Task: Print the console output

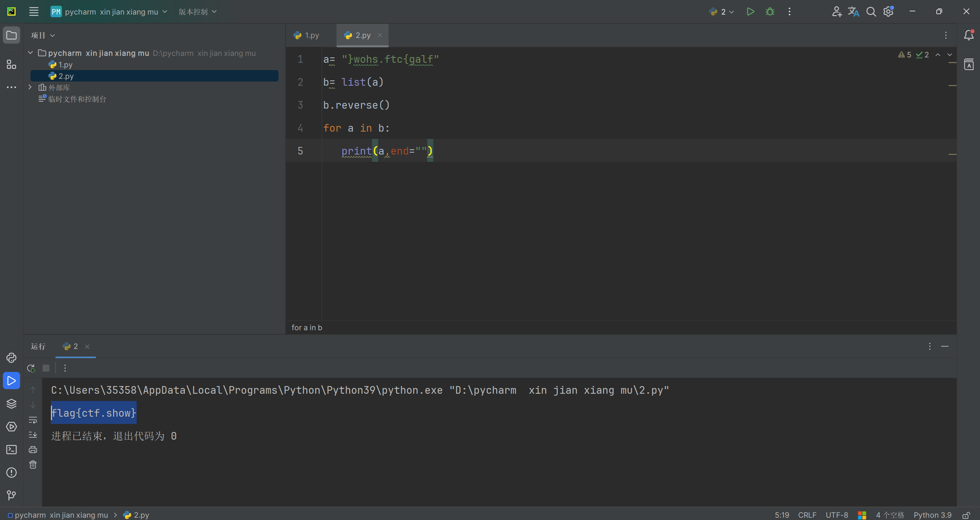Action: pos(33,450)
